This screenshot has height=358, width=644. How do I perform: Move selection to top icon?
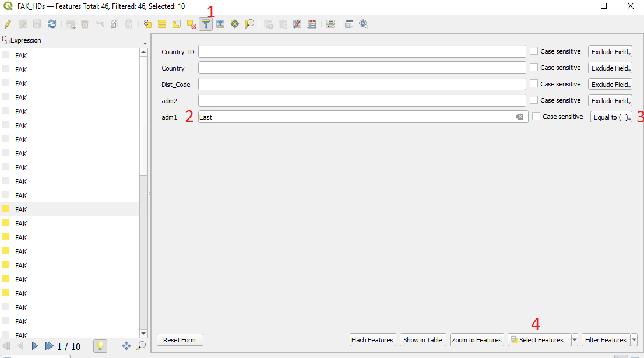point(220,24)
